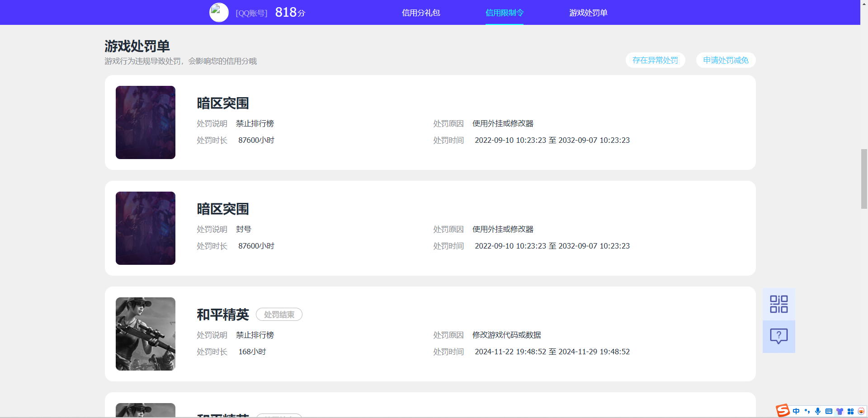Viewport: 868px width, 418px height.
Task: Click the 暗区突围 title above 封号
Action: pyautogui.click(x=223, y=209)
